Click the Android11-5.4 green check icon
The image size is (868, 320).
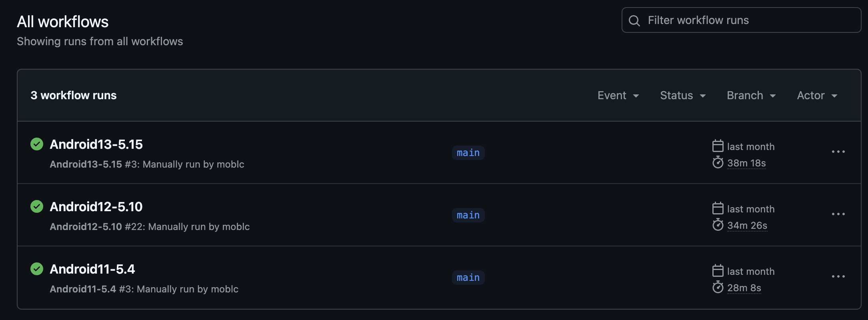pos(37,269)
